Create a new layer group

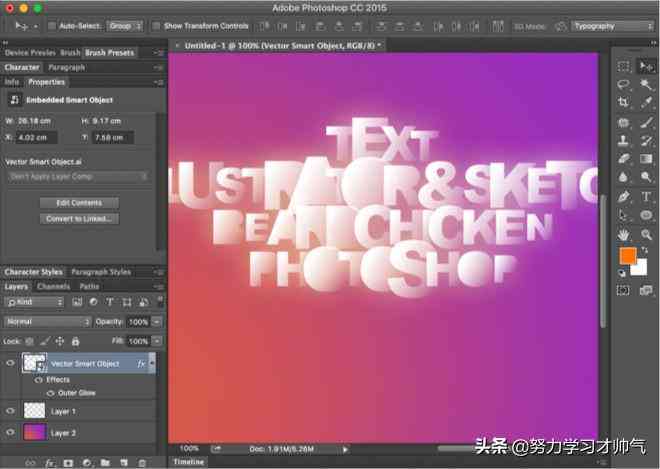pyautogui.click(x=105, y=463)
